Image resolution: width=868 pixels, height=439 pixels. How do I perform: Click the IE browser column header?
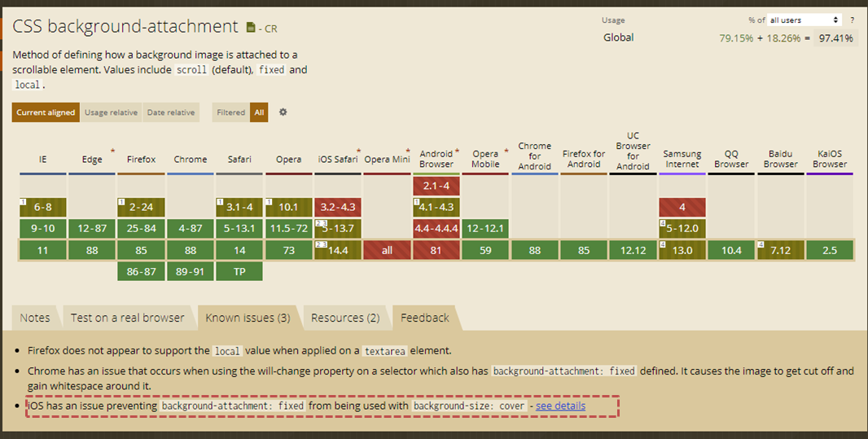click(42, 160)
